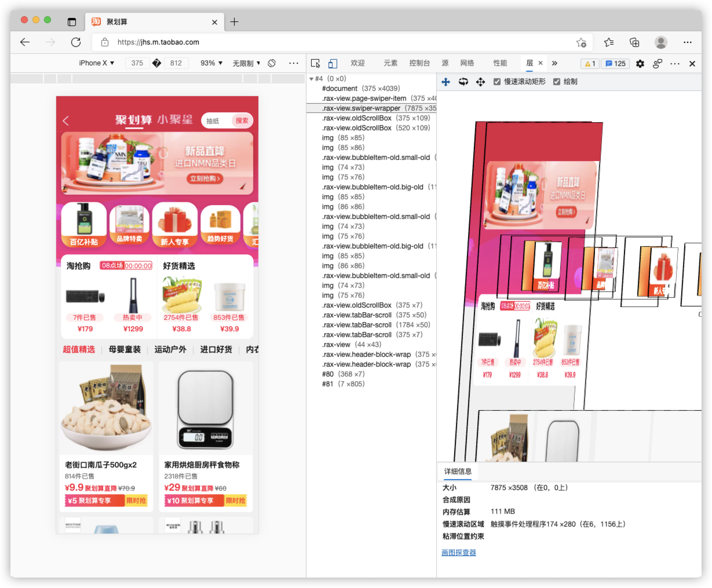Open Customize DevTools ellipsis menu

675,63
